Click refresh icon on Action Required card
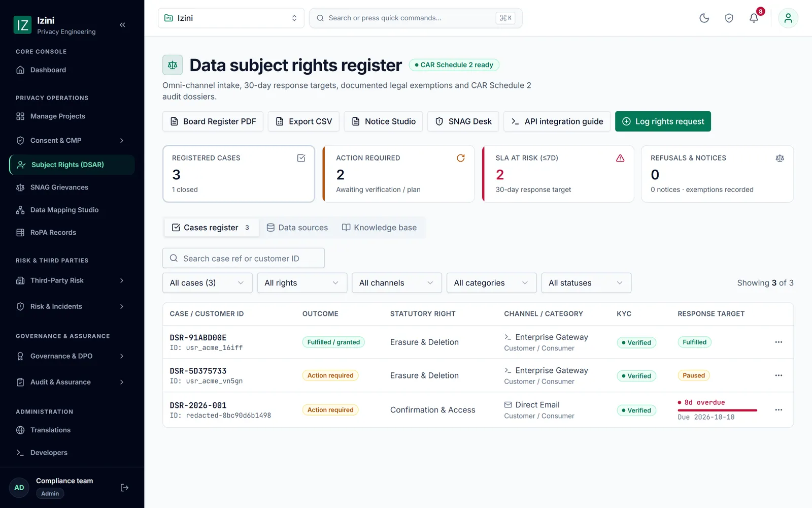812x508 pixels. (460, 158)
